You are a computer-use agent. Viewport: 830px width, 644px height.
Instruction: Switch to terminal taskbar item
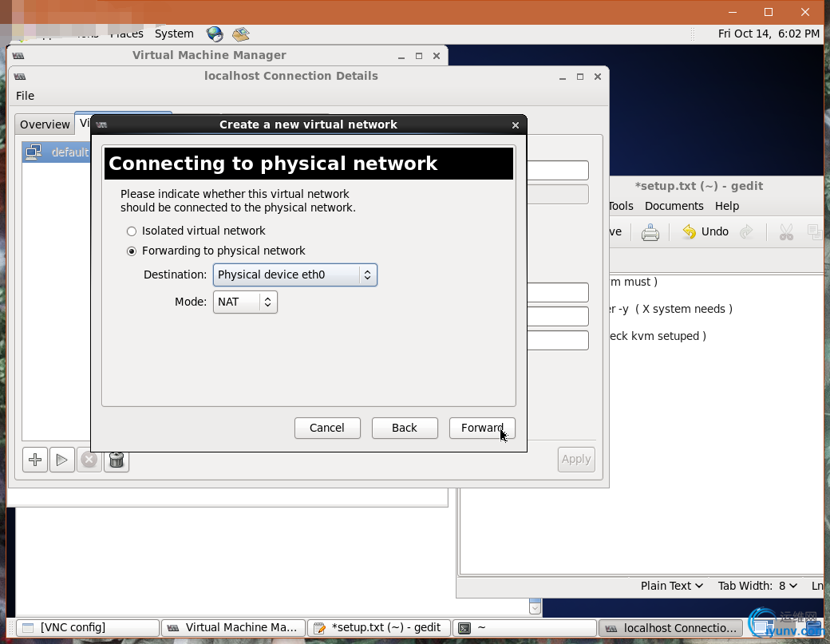click(x=524, y=627)
